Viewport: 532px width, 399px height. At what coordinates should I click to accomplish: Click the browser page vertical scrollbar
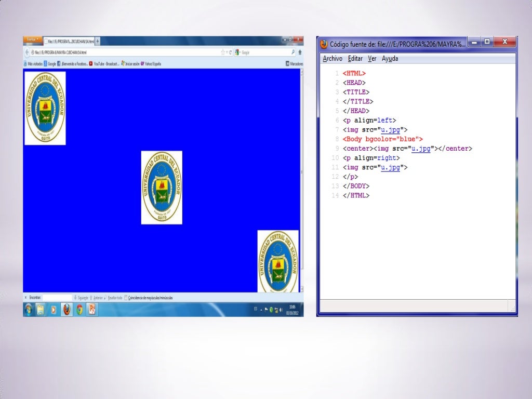(x=302, y=180)
